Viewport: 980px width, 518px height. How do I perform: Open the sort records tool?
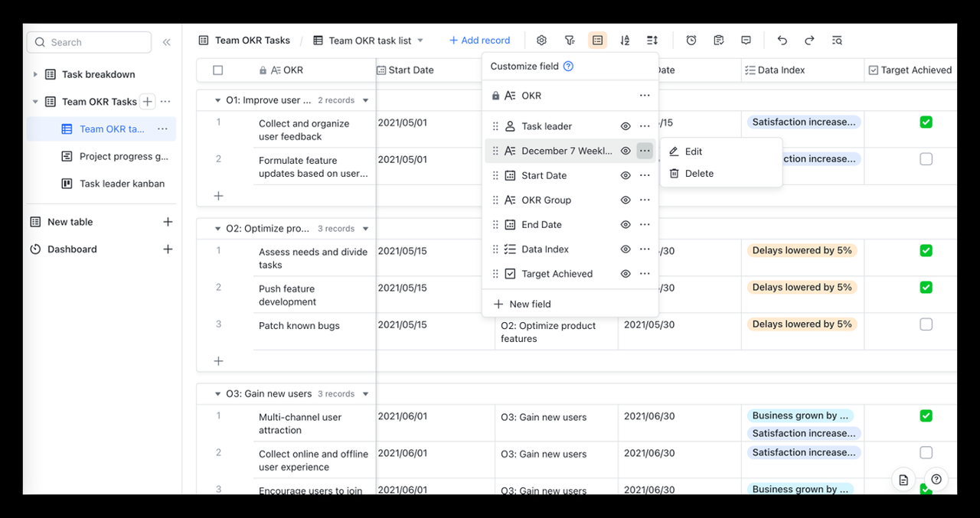click(625, 41)
